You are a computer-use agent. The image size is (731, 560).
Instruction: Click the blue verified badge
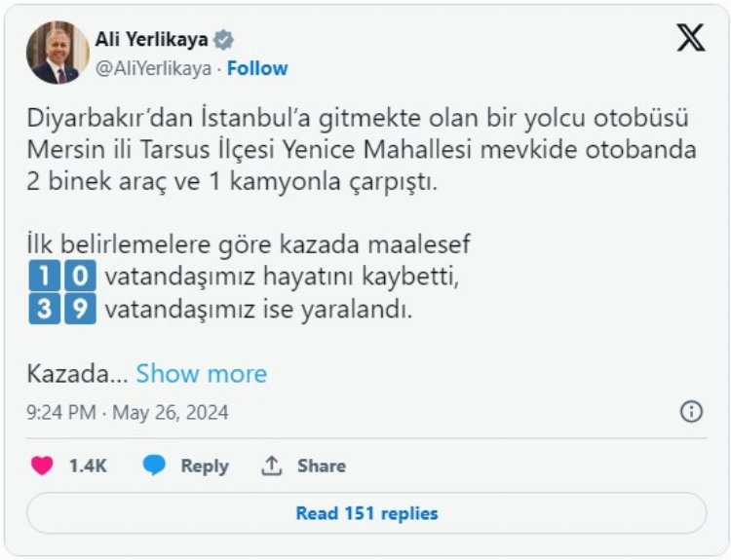[x=224, y=40]
